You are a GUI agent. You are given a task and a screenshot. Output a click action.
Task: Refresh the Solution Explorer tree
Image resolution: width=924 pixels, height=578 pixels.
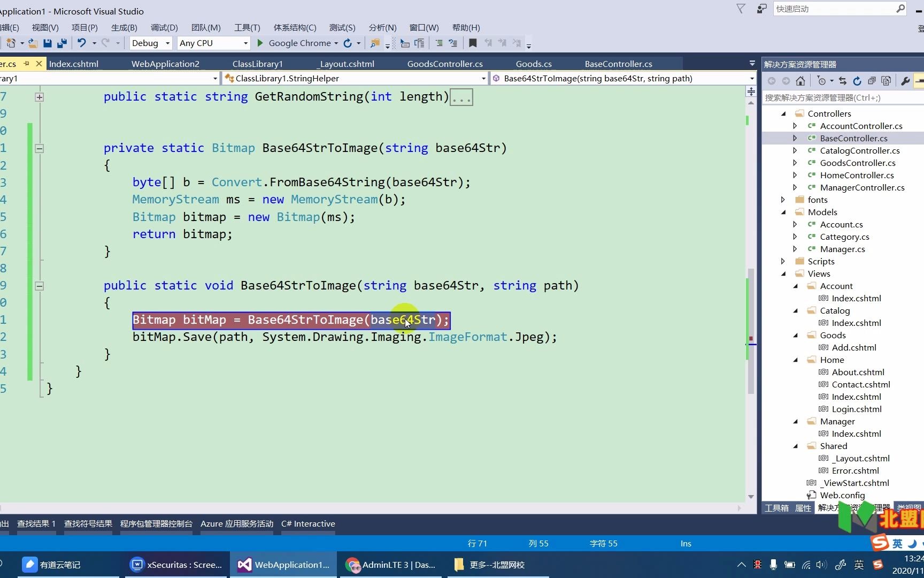pyautogui.click(x=857, y=81)
